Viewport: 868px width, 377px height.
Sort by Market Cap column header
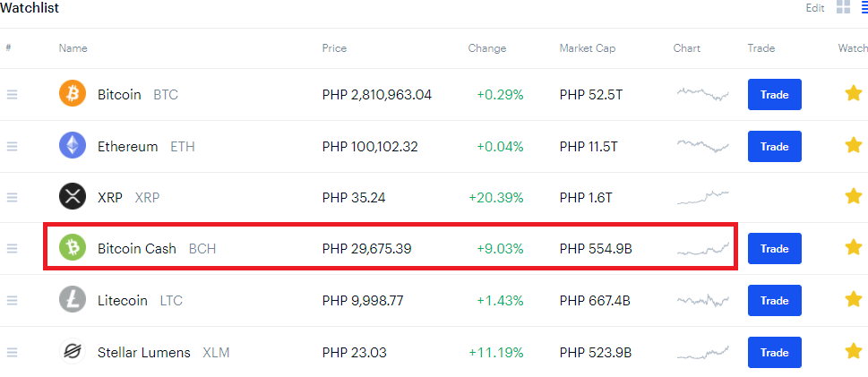[588, 48]
